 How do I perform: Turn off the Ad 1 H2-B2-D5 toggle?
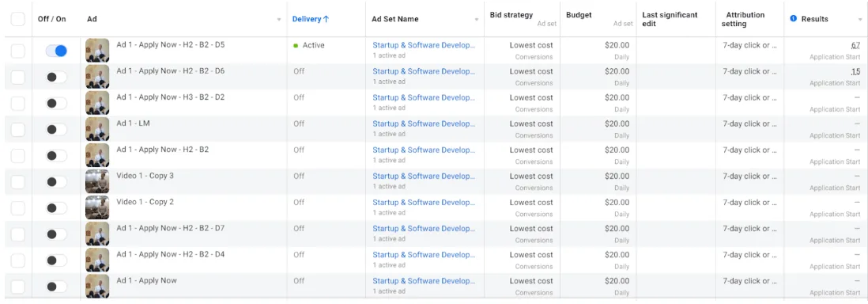tap(56, 51)
